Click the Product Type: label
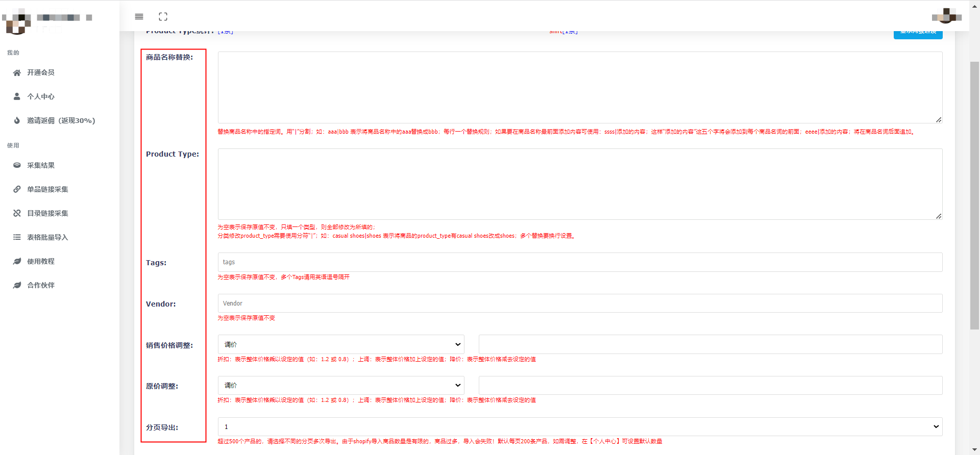Image resolution: width=980 pixels, height=455 pixels. (x=173, y=154)
